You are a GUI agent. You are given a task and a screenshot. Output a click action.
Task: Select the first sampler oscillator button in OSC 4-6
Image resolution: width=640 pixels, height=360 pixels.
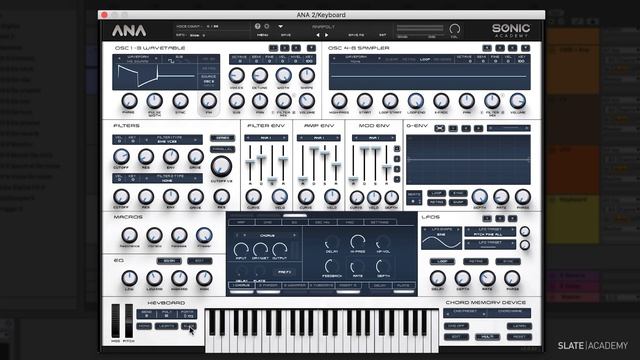point(487,48)
